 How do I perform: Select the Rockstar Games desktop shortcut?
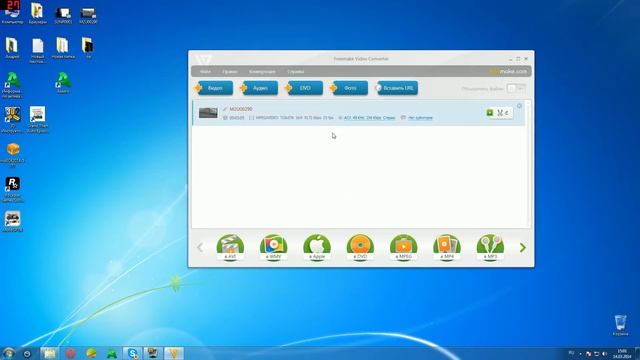click(12, 189)
